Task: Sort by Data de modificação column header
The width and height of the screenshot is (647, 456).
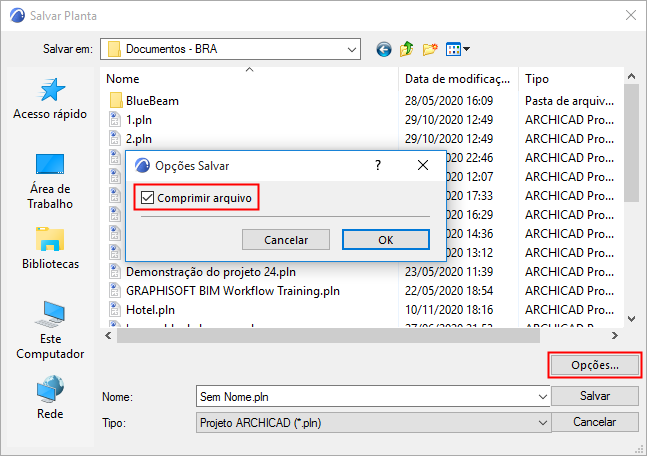Action: 458,78
